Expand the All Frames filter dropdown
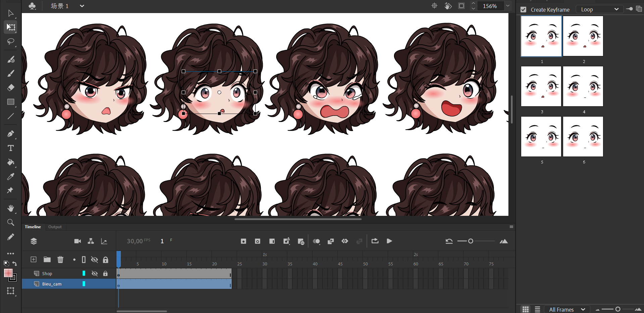This screenshot has width=644, height=313. tap(567, 309)
